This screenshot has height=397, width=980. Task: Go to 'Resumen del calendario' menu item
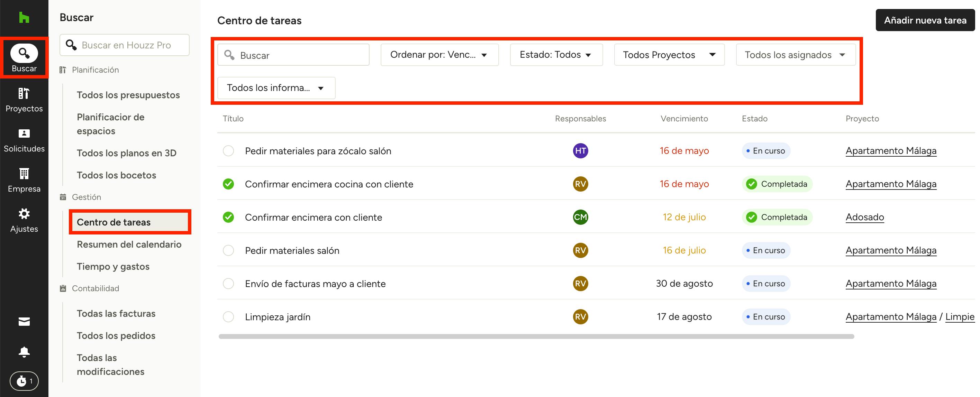tap(129, 244)
